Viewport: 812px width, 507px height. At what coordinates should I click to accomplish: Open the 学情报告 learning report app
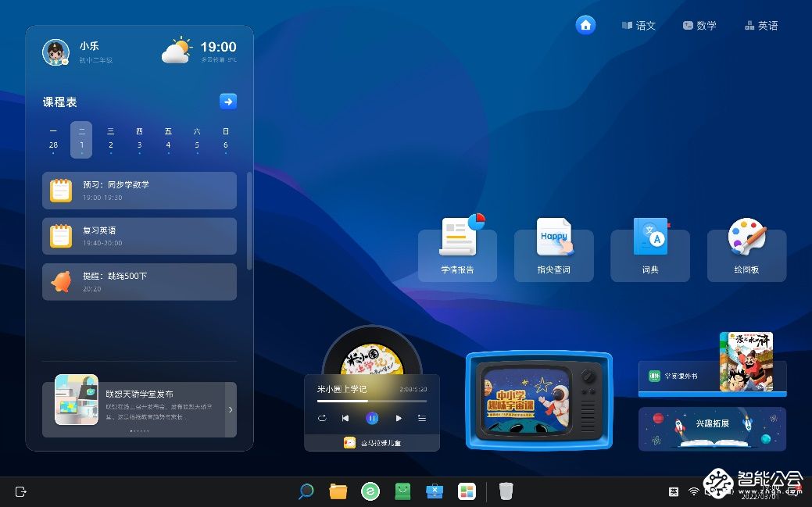point(457,248)
